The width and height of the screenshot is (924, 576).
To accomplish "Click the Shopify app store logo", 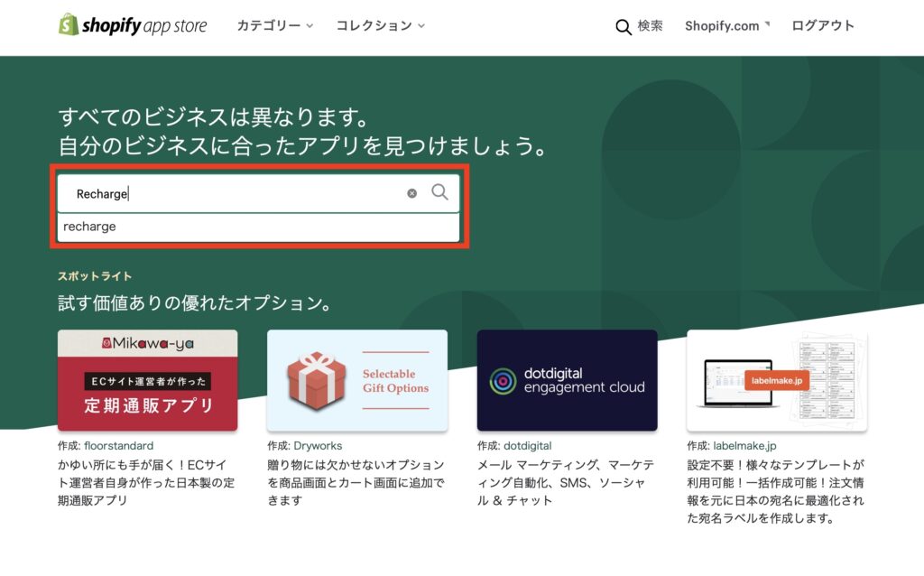I will click(x=133, y=25).
